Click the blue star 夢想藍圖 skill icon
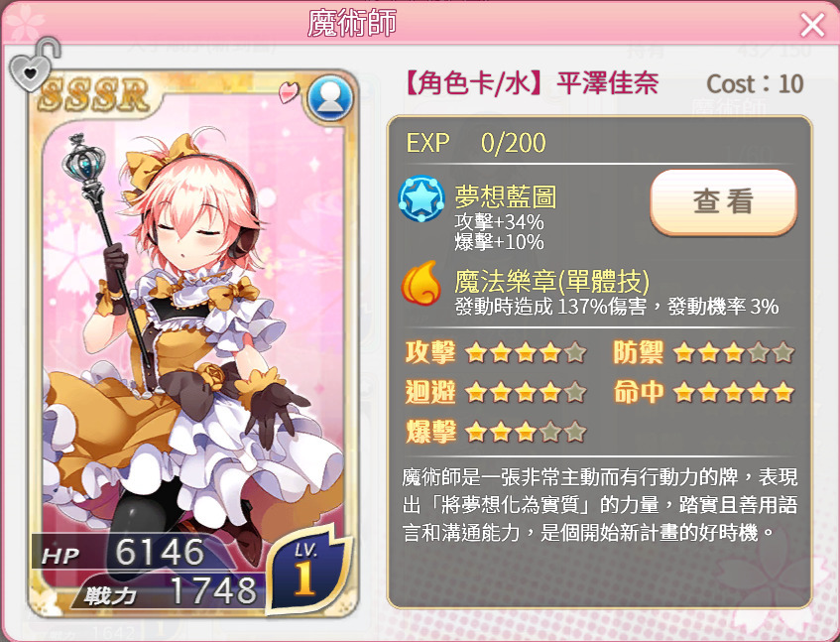 click(x=421, y=198)
